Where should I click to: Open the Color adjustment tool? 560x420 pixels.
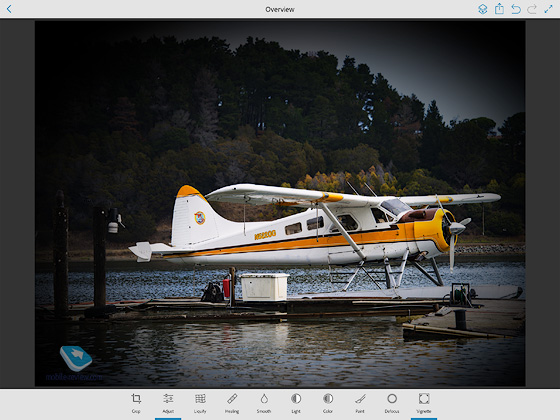pos(328,403)
